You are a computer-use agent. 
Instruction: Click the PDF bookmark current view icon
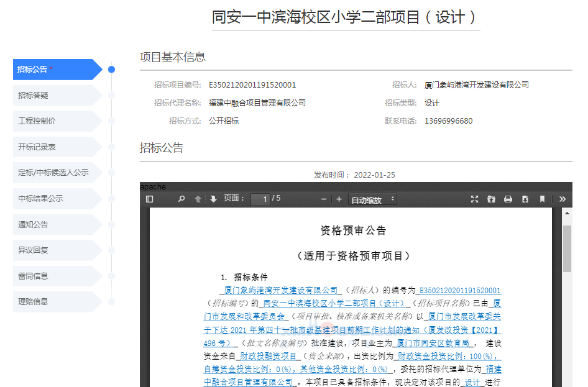pyautogui.click(x=542, y=199)
